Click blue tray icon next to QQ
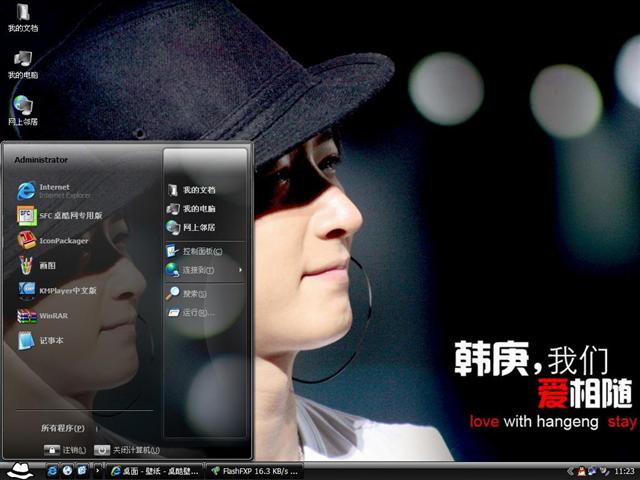This screenshot has width=640, height=480. pyautogui.click(x=593, y=471)
